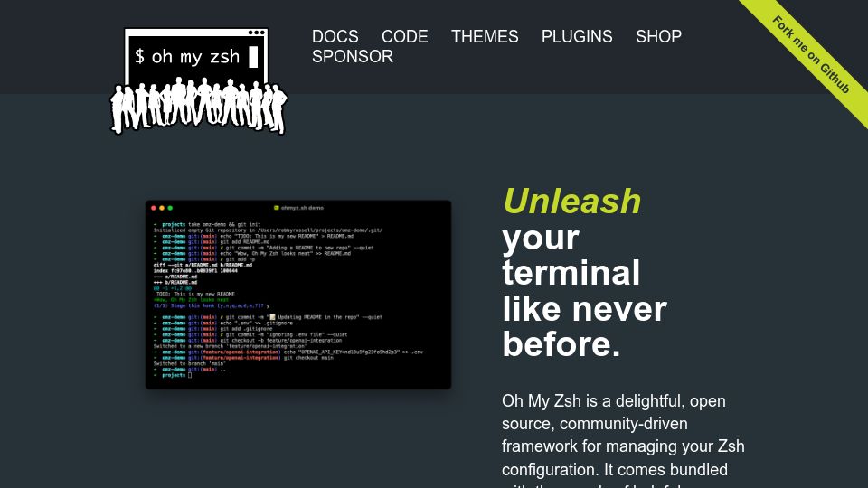Open the PLUGINS navigation item
868x488 pixels.
tap(577, 36)
